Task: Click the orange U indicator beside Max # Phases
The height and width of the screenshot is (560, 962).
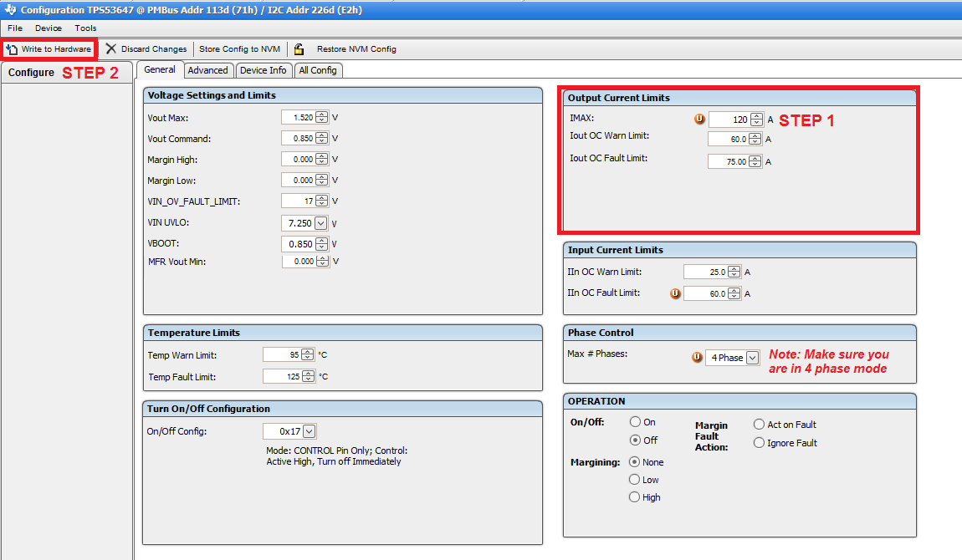Action: (697, 357)
